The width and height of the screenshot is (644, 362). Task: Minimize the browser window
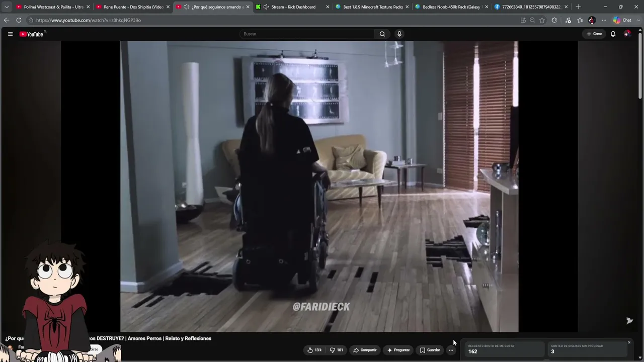point(605,7)
